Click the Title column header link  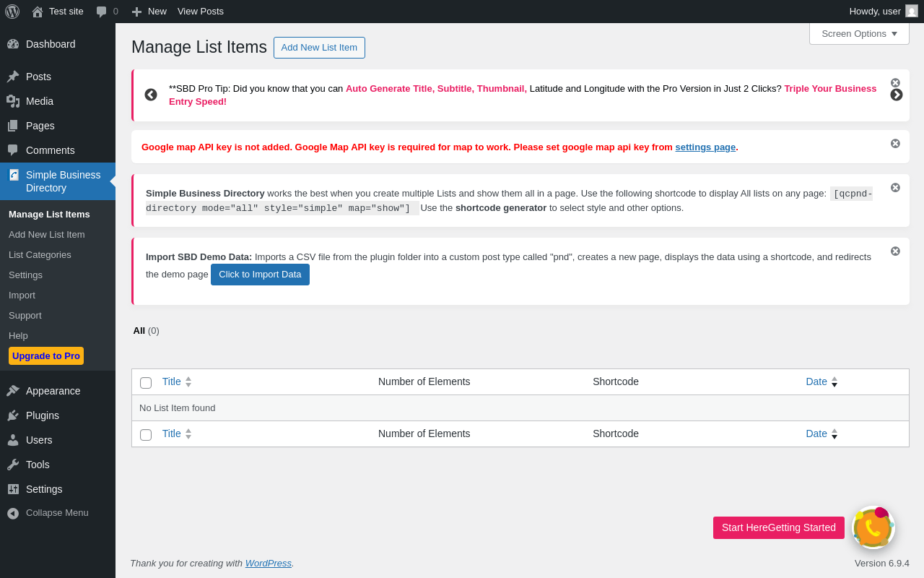pyautogui.click(x=172, y=381)
